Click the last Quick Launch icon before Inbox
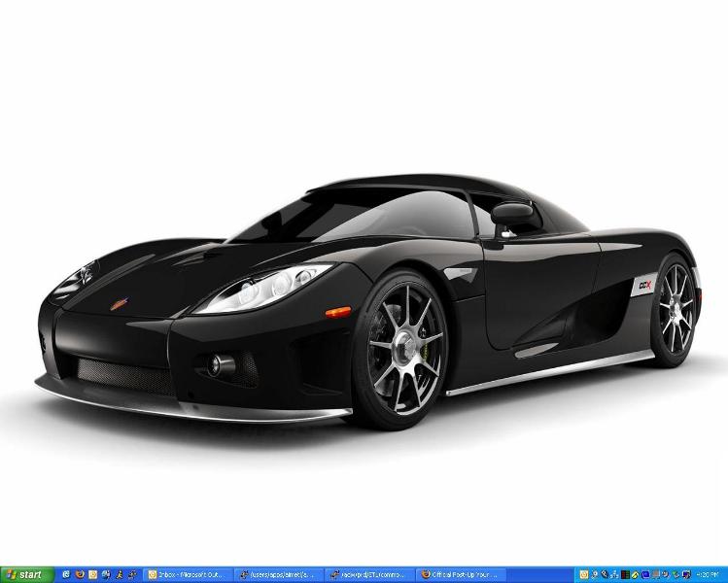Viewport: 728px width, 583px height. tap(129, 574)
